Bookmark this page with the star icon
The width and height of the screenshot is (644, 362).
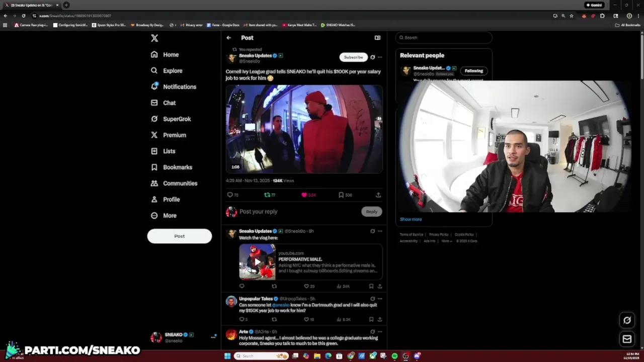click(x=571, y=16)
